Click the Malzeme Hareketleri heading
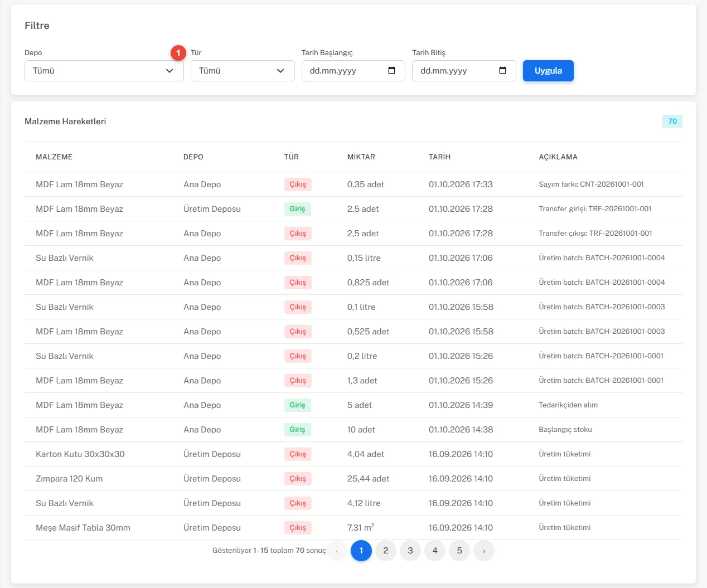The height and width of the screenshot is (588, 707). pyautogui.click(x=65, y=122)
